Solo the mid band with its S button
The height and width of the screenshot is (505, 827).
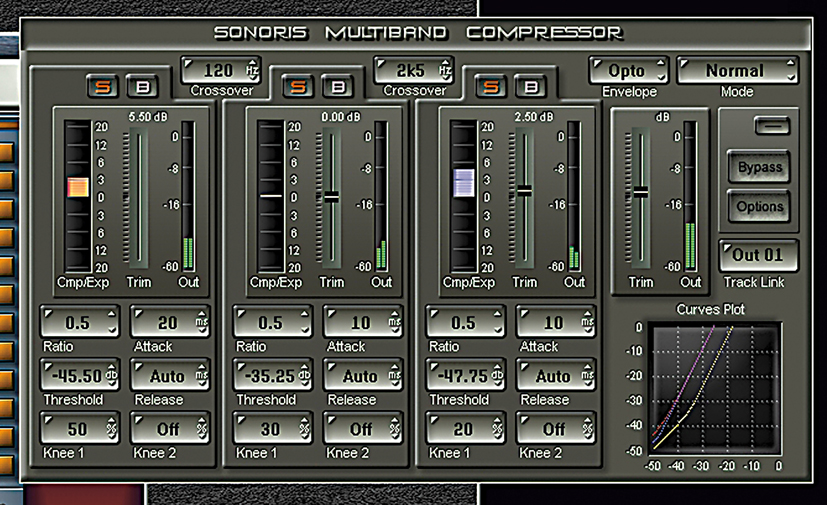pos(299,87)
